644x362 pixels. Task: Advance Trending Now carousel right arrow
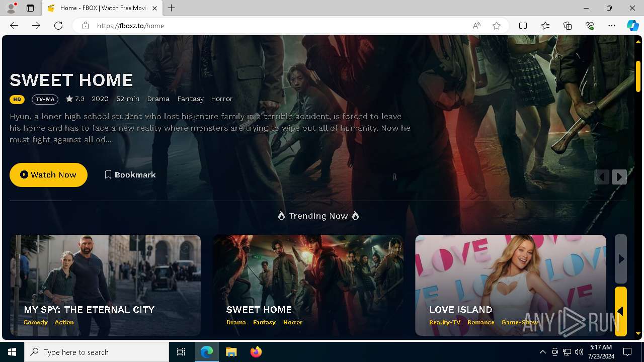621,259
